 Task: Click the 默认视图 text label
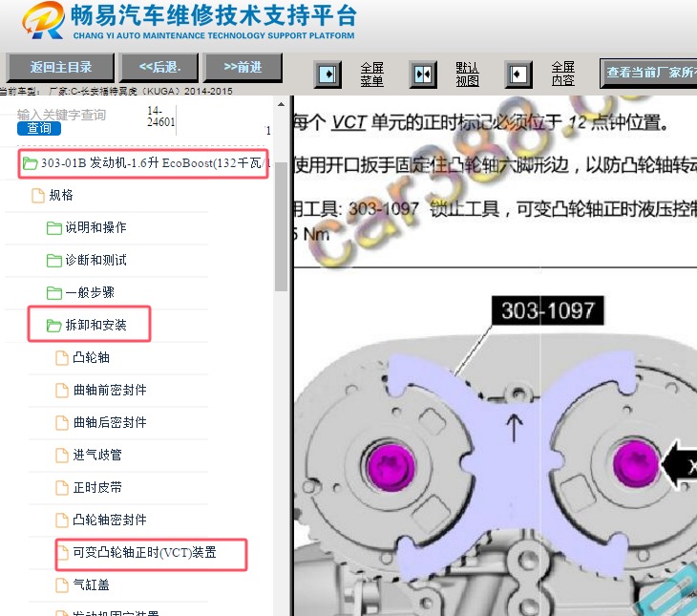pyautogui.click(x=467, y=74)
